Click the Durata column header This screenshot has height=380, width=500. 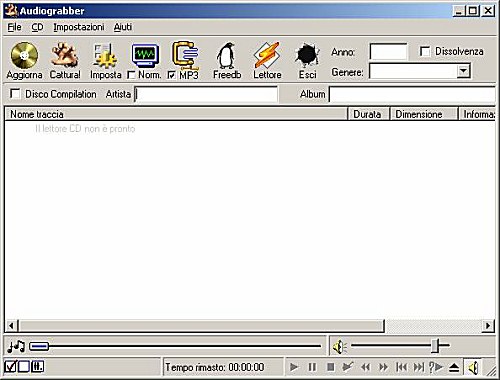point(369,114)
